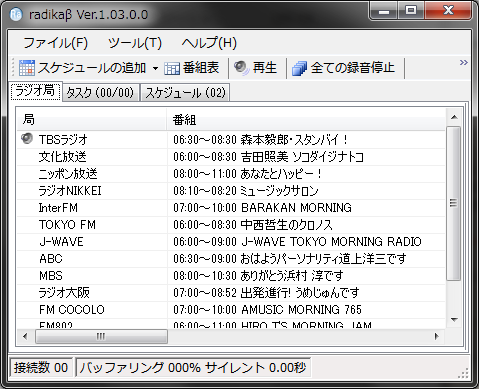Click the スケジュールの追加 button label
This screenshot has height=389, width=479.
pyautogui.click(x=92, y=68)
